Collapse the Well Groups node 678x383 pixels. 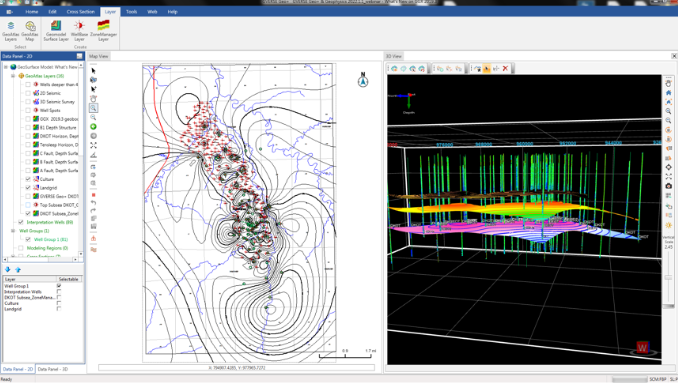pos(13,231)
